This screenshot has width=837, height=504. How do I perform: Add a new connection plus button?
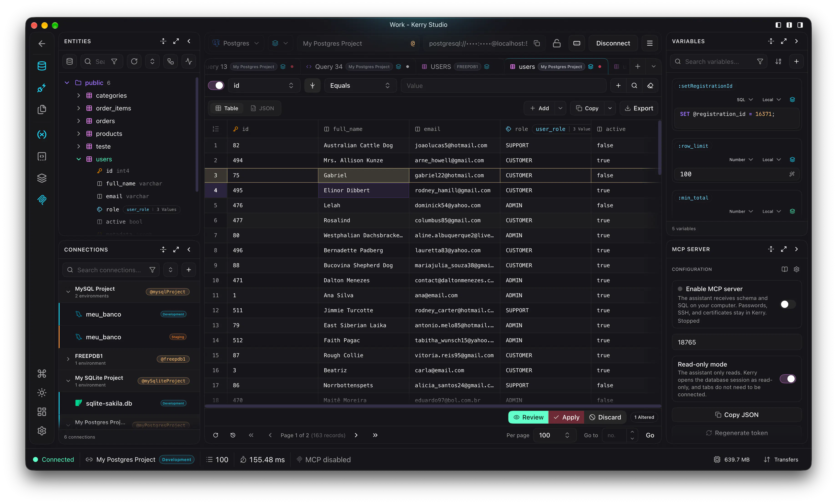click(x=189, y=270)
